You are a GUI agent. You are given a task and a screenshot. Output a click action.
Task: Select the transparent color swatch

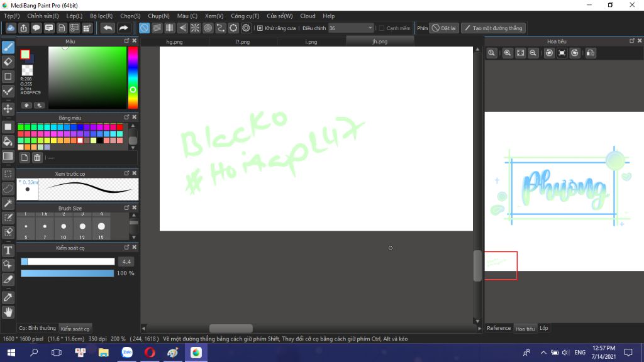point(27,70)
